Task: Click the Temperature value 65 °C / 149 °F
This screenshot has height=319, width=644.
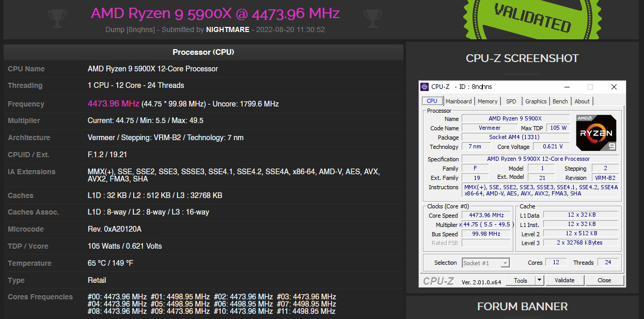Action: tap(111, 263)
